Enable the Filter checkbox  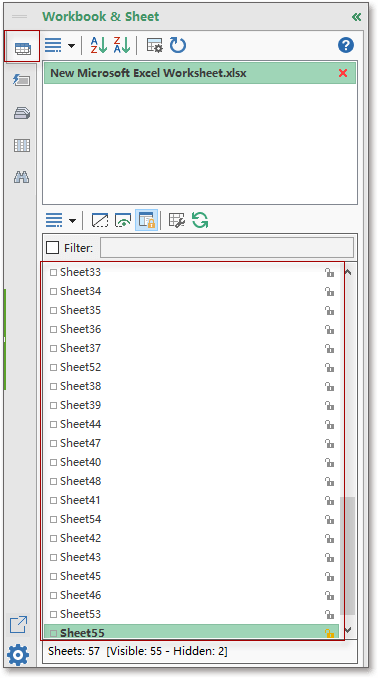52,248
